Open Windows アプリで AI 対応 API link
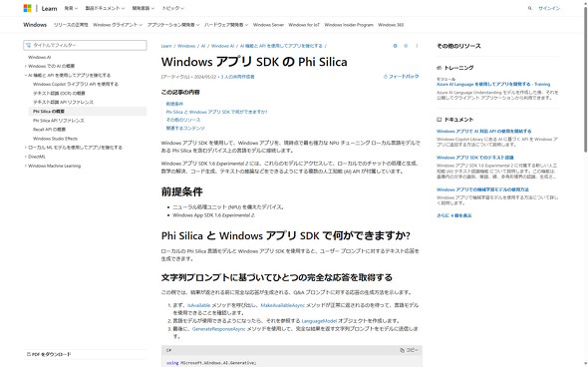Image resolution: width=588 pixels, height=367 pixels. pos(483,132)
